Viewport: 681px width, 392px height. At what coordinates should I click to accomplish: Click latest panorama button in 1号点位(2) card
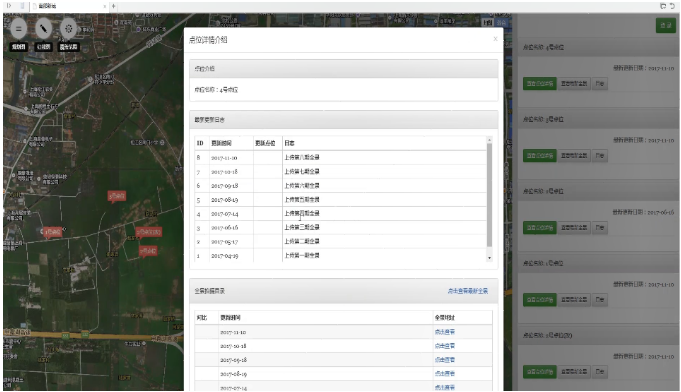point(574,372)
